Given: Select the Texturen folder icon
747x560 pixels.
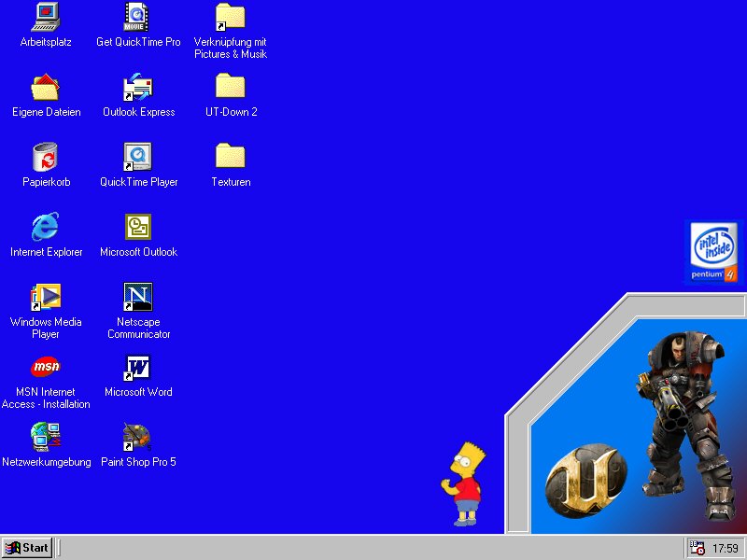Looking at the screenshot, I should click(x=230, y=157).
